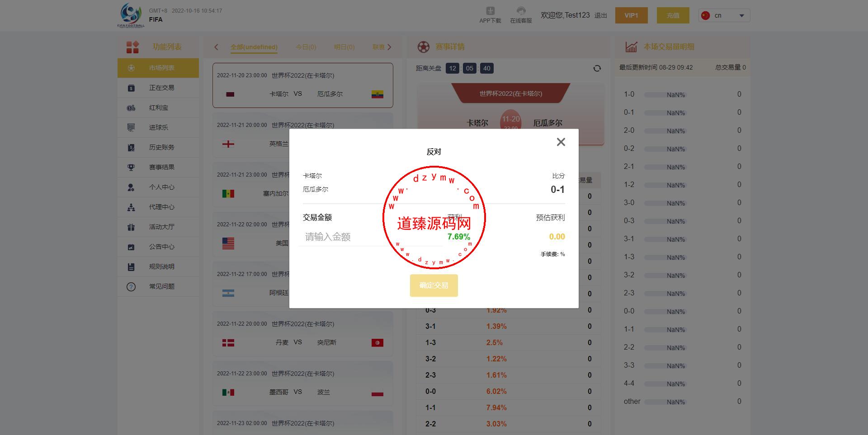Click the 在线客服 headset icon
The height and width of the screenshot is (435, 868).
tap(521, 11)
